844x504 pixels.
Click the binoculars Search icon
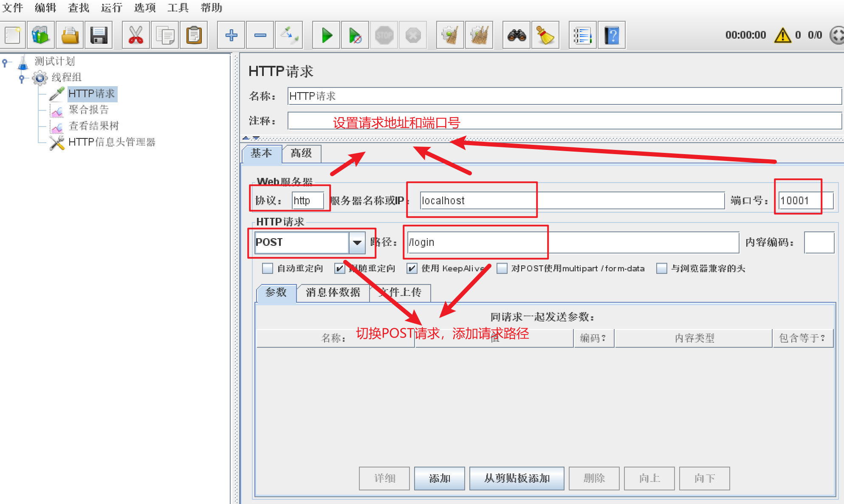tap(517, 35)
